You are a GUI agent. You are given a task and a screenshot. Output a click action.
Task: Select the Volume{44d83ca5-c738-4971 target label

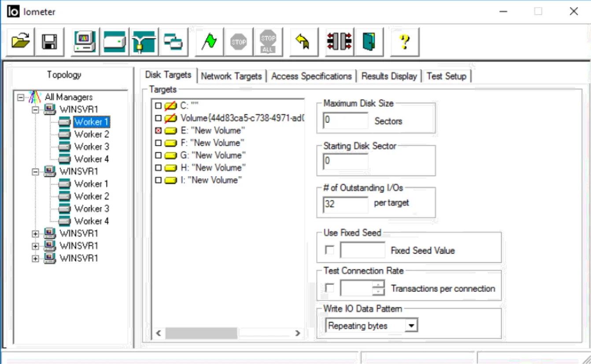(242, 118)
